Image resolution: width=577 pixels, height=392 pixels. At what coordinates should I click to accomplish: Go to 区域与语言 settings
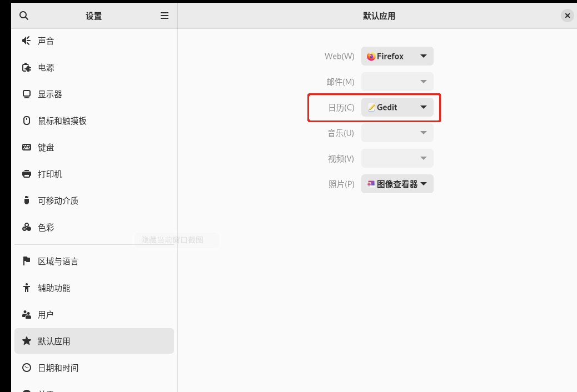click(x=58, y=261)
